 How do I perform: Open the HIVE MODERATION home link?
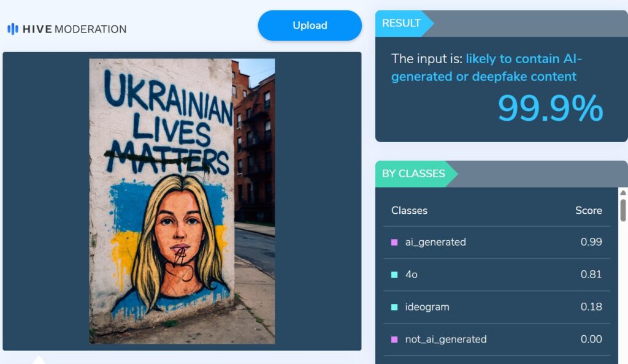tap(67, 29)
